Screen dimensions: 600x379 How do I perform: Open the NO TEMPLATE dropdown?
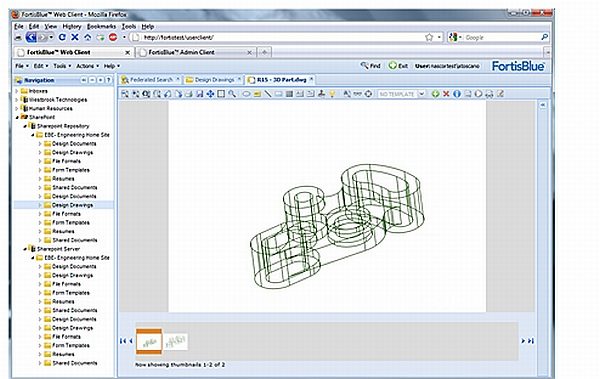(x=401, y=94)
